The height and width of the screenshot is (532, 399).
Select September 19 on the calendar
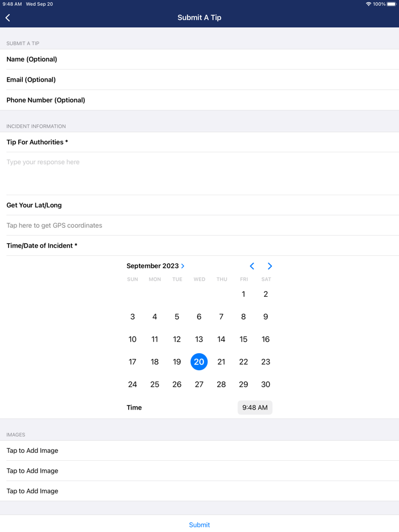point(177,362)
